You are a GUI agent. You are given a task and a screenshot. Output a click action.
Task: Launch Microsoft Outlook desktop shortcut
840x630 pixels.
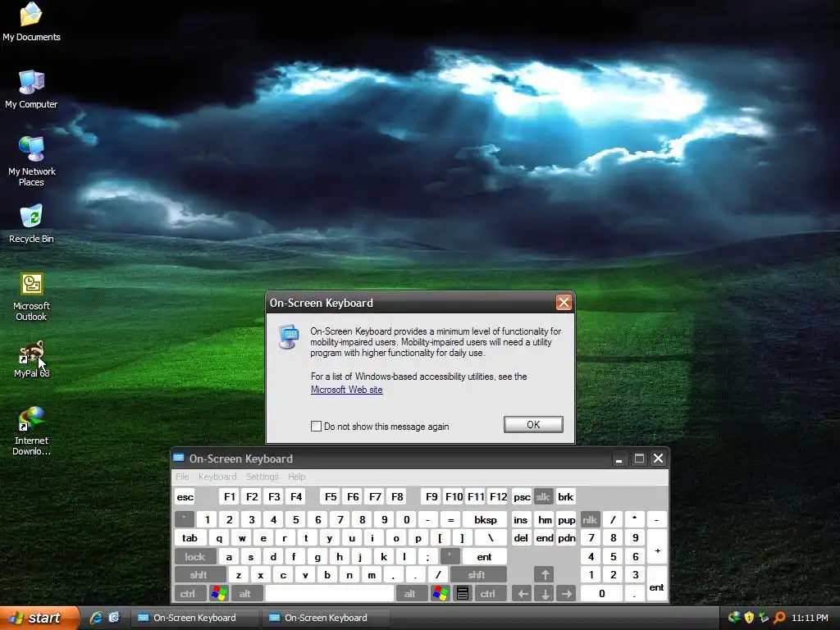[x=31, y=296]
